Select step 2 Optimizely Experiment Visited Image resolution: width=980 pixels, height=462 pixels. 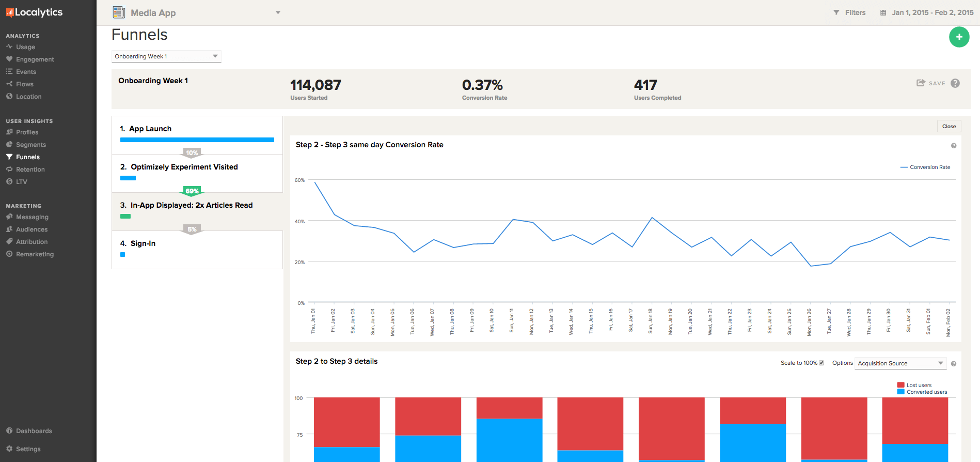197,173
